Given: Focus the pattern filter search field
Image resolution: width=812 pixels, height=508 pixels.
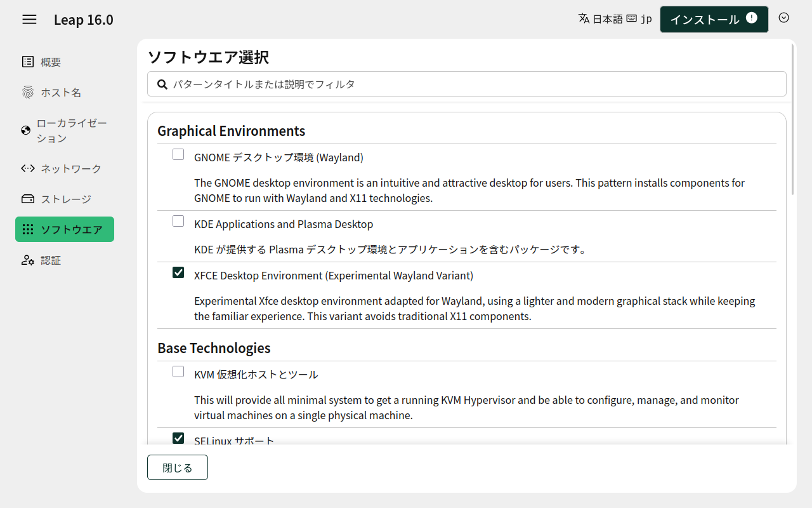Looking at the screenshot, I should 467,84.
